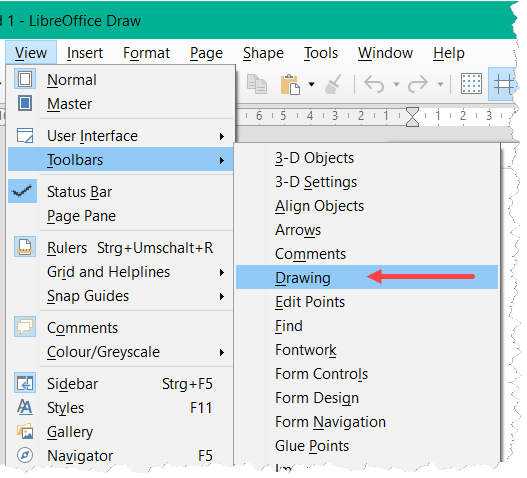This screenshot has width=527, height=478.
Task: Click the Rulers icon in the View menu
Action: [x=25, y=247]
